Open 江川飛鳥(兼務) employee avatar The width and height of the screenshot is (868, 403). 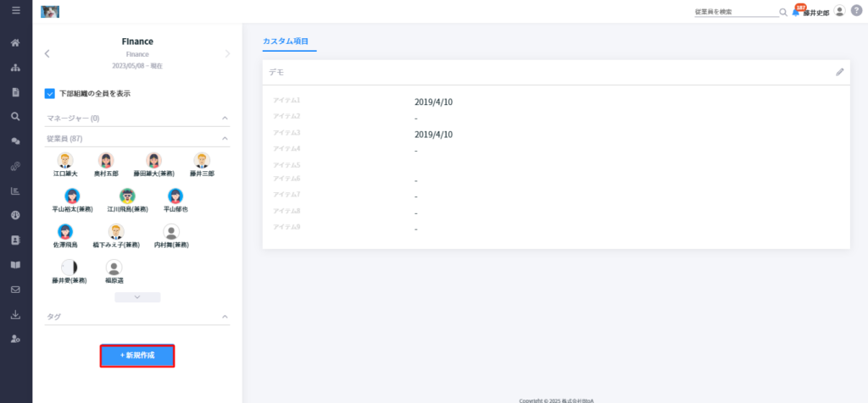point(127,196)
